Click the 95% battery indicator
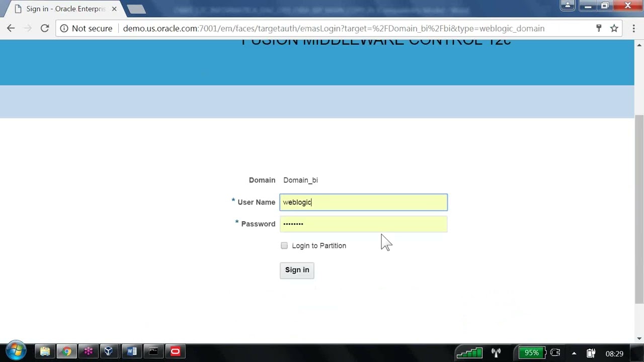This screenshot has width=644, height=362. (531, 352)
